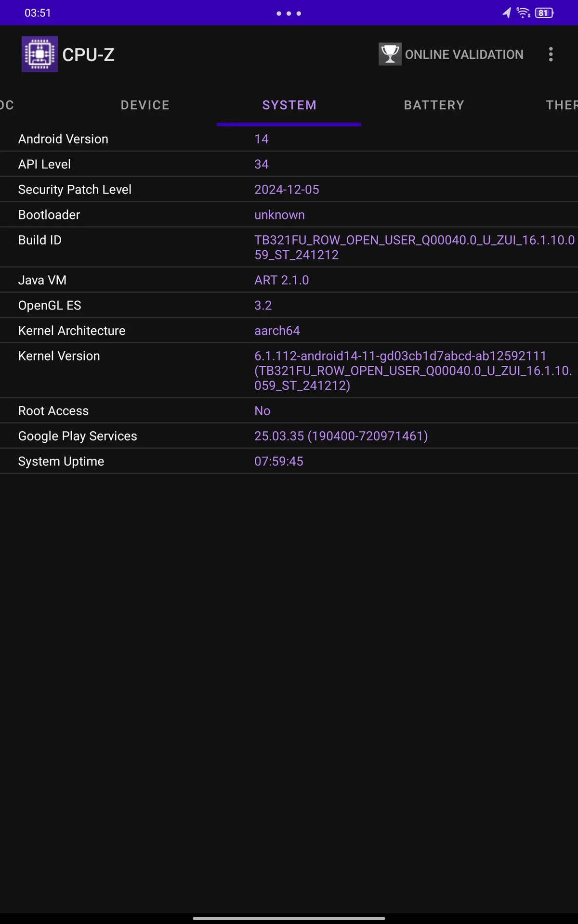The height and width of the screenshot is (924, 578).
Task: Select the 6.1.112-android14 kernel version value
Action: pos(413,371)
